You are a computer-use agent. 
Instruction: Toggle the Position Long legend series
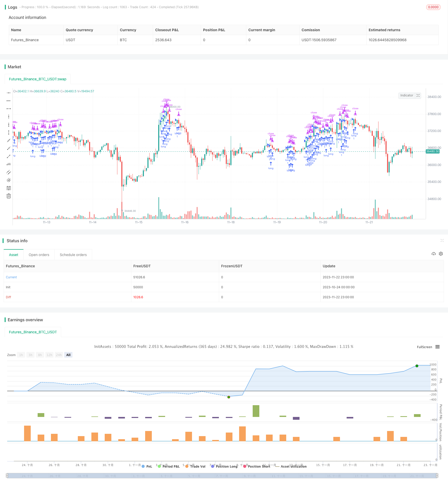tap(224, 466)
